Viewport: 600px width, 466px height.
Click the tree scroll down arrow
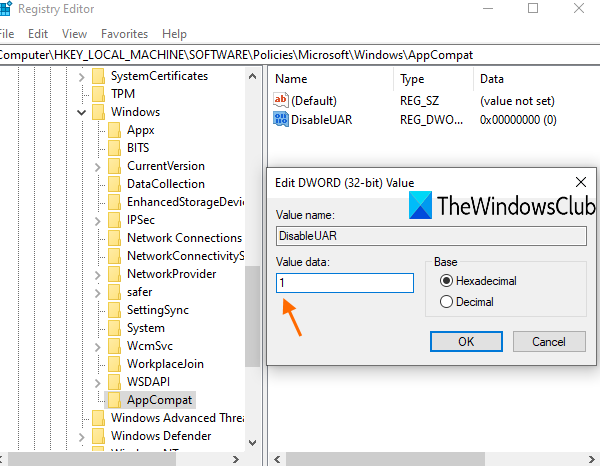coord(252,443)
